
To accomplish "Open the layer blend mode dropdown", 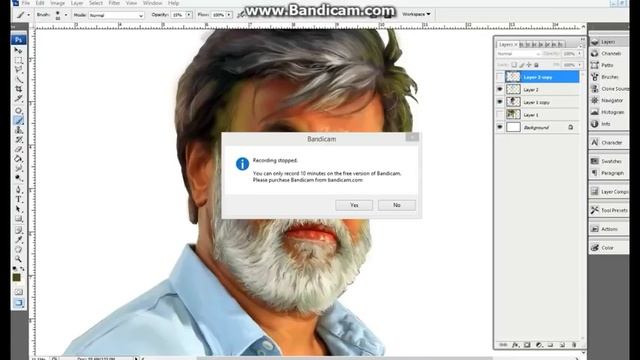I will pos(518,54).
